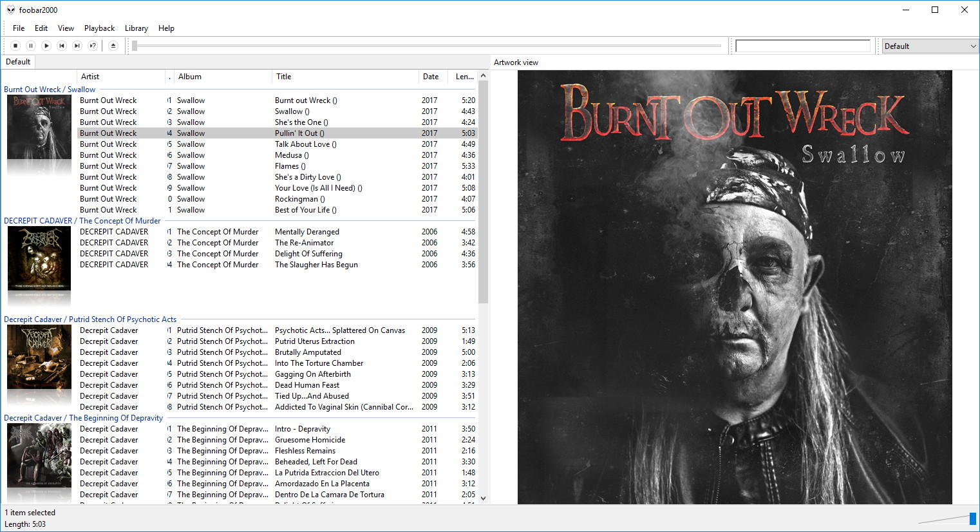Image resolution: width=980 pixels, height=532 pixels.
Task: Click the Burnt Out Wreck / Swallow group header
Action: coord(50,90)
